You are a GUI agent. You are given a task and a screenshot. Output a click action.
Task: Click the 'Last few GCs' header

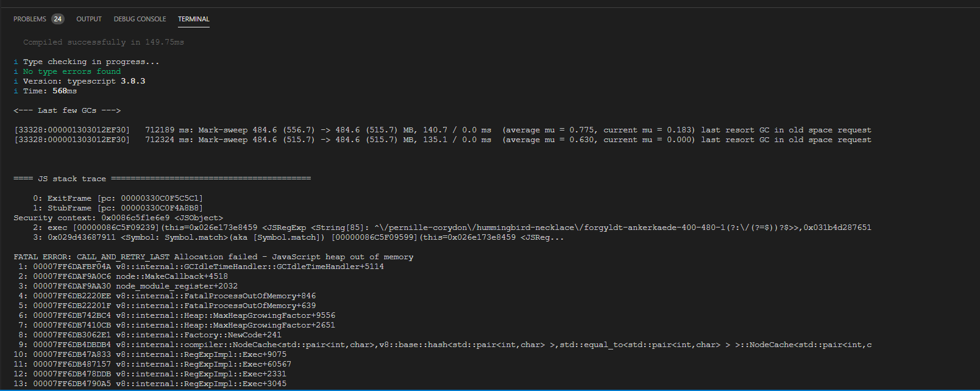(67, 110)
